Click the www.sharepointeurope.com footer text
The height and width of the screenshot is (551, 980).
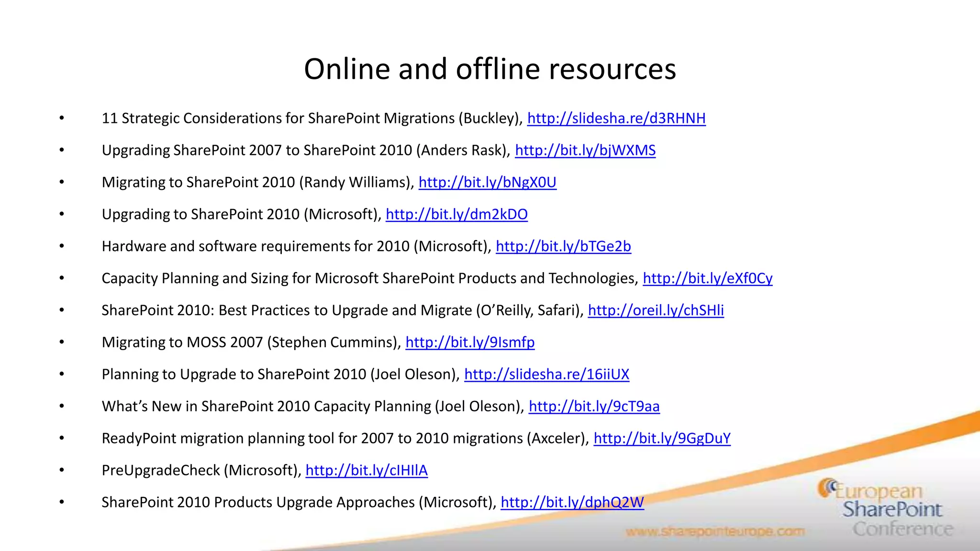pyautogui.click(x=715, y=531)
